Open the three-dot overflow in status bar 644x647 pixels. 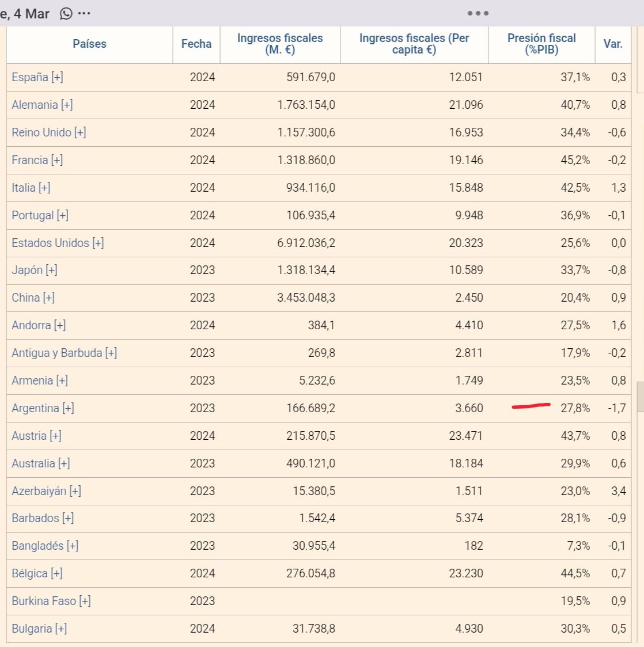pos(84,14)
